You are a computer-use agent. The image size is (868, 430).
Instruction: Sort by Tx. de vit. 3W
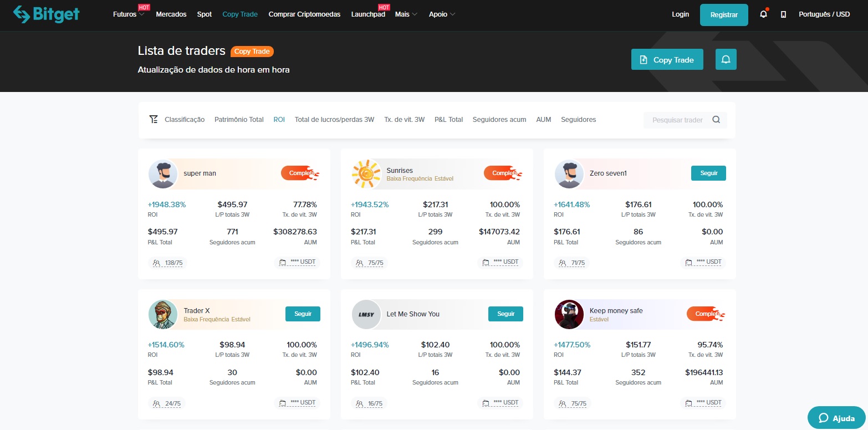tap(404, 120)
